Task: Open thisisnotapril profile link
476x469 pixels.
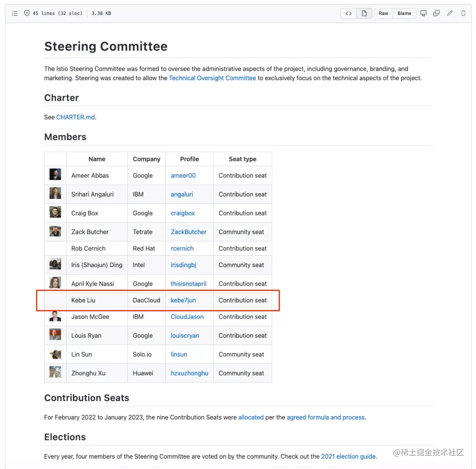Action: point(189,283)
